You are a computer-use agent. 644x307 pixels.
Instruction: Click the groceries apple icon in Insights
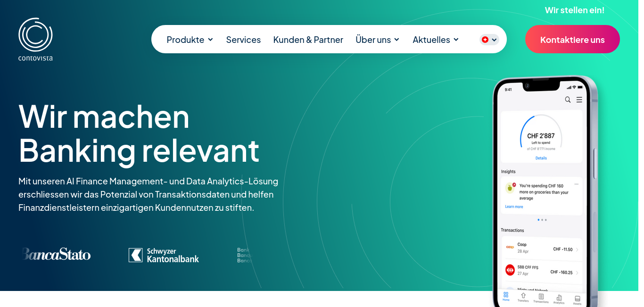510,188
